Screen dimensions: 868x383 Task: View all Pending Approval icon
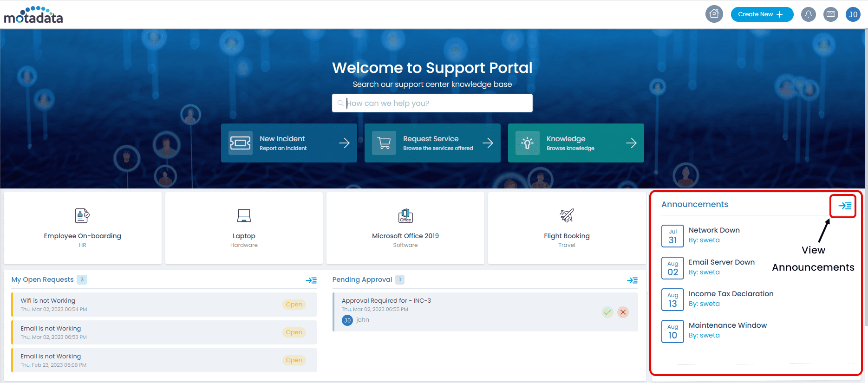[632, 280]
